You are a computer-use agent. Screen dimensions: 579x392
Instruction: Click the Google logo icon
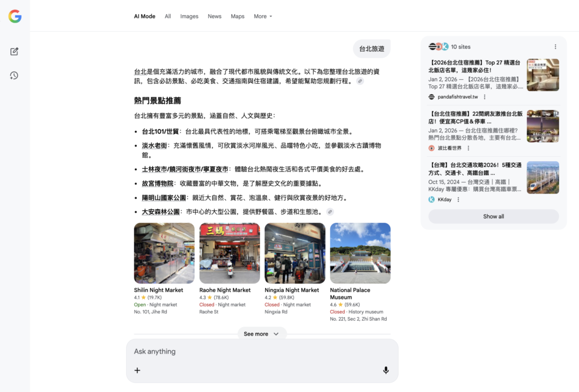pos(15,16)
